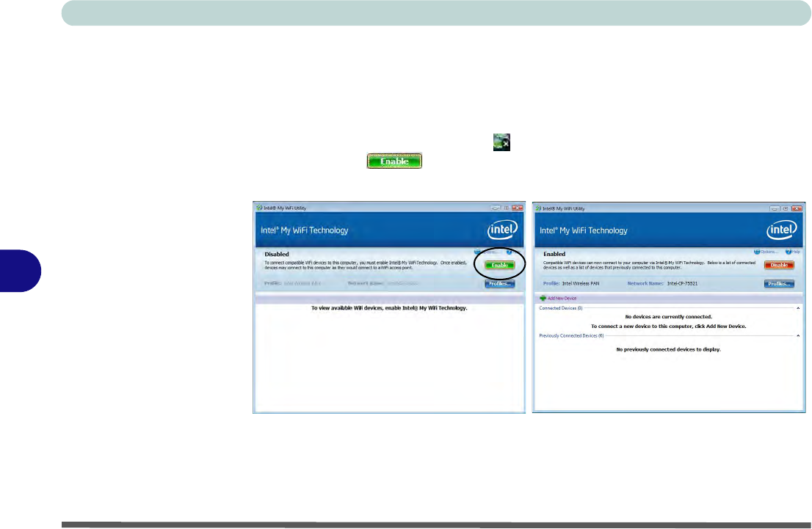Click 'To view available WiFi devices' message
Viewport: 812px width, 529px height.
click(389, 308)
